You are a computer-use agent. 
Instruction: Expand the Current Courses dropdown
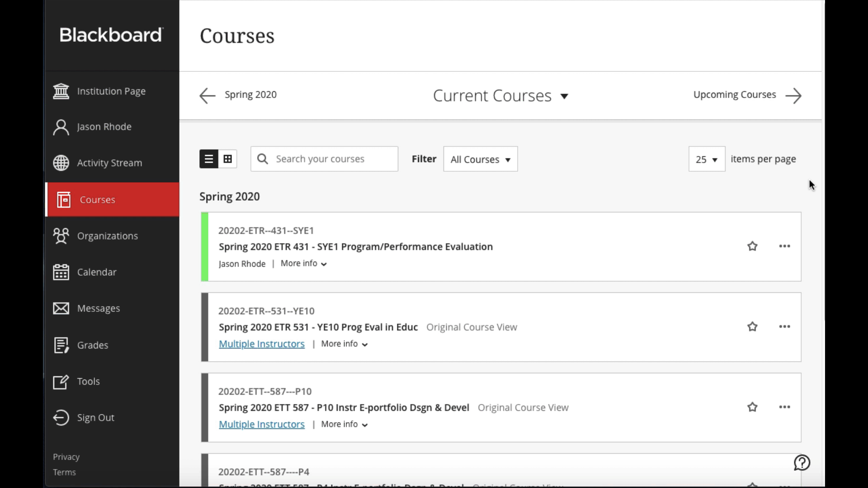tap(500, 96)
